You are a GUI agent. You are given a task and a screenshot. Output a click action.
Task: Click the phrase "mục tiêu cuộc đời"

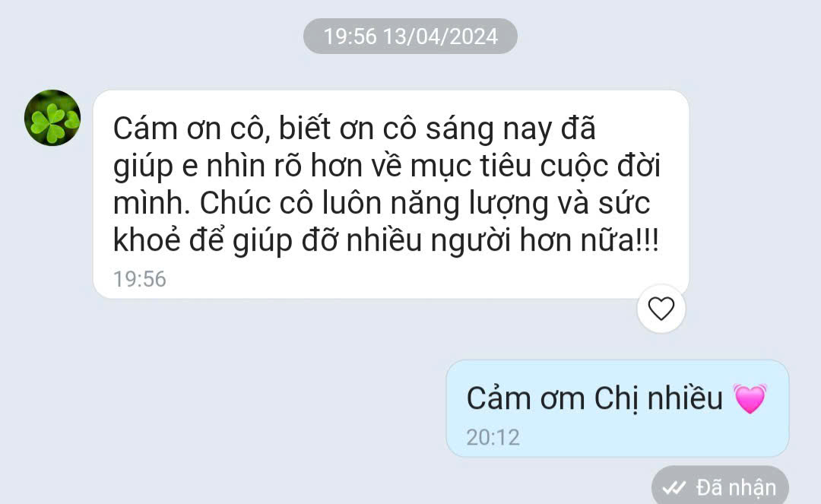tap(535, 167)
